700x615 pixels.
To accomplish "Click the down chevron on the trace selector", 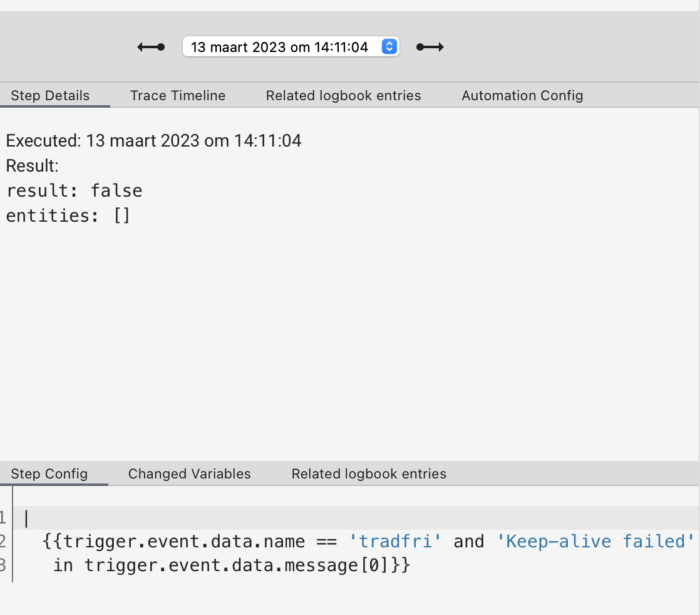I will coord(388,49).
